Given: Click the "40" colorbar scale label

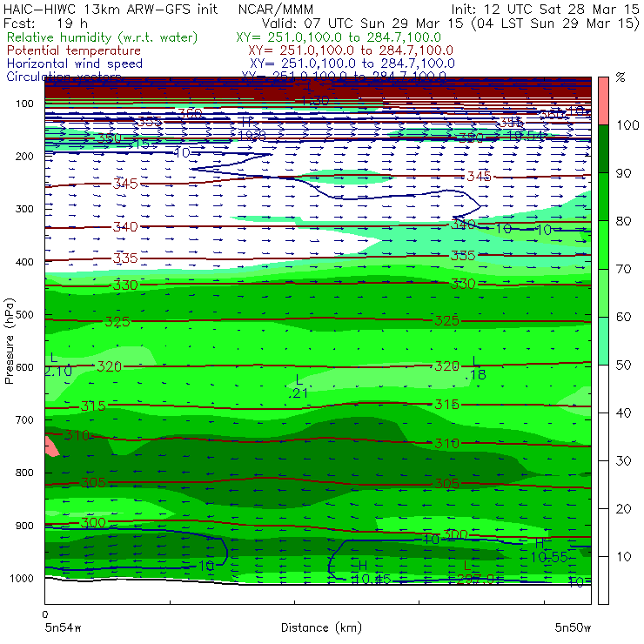Looking at the screenshot, I should pos(623,413).
